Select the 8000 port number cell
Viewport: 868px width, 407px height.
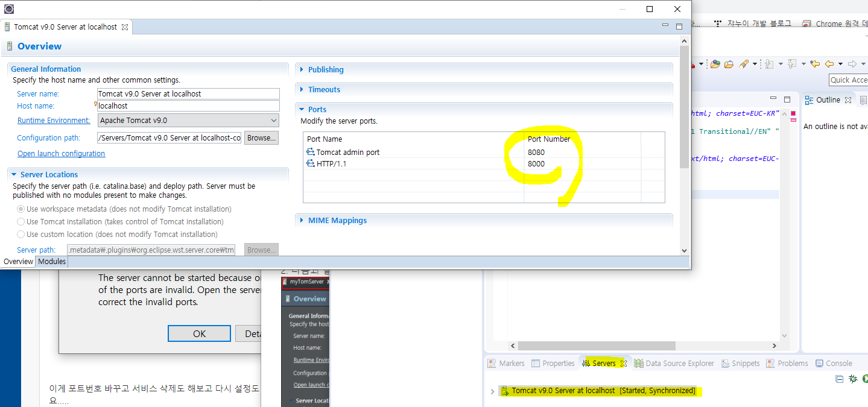tap(536, 164)
